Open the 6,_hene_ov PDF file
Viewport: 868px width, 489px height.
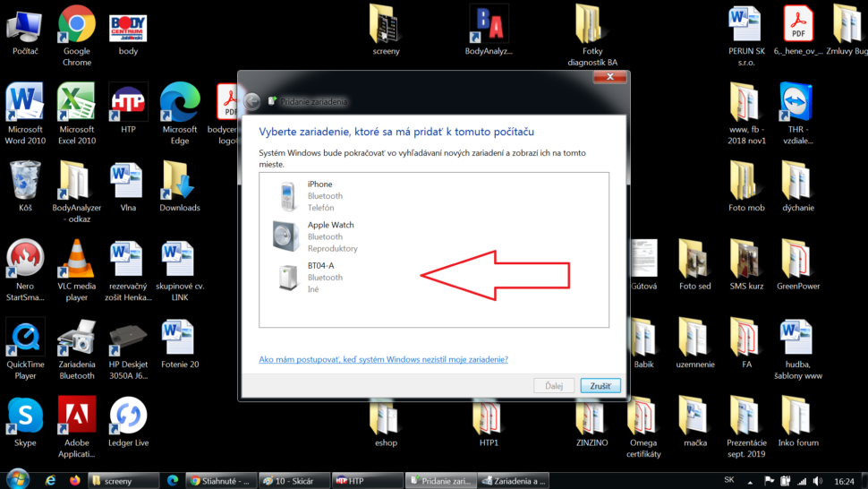tap(797, 30)
